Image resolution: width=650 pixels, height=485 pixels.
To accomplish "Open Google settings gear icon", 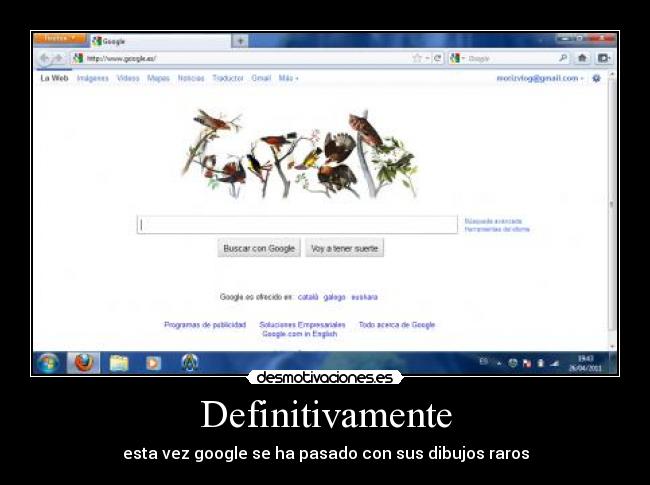I will [596, 78].
